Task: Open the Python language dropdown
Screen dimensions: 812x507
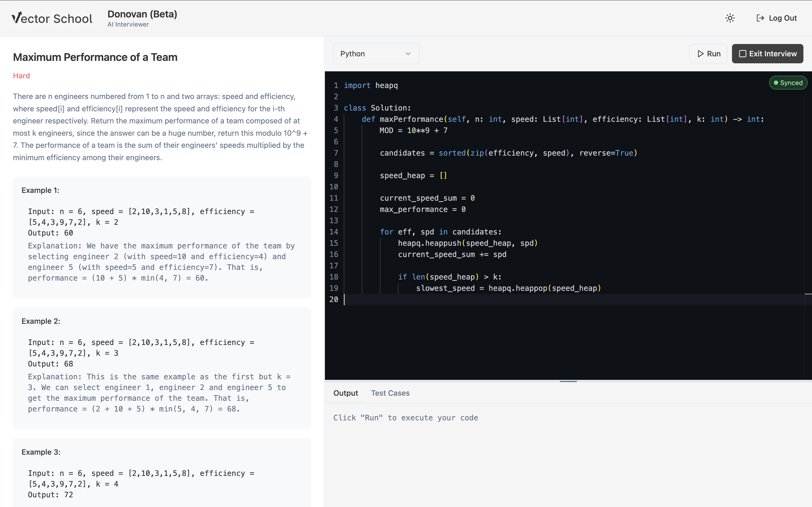Action: pyautogui.click(x=376, y=54)
